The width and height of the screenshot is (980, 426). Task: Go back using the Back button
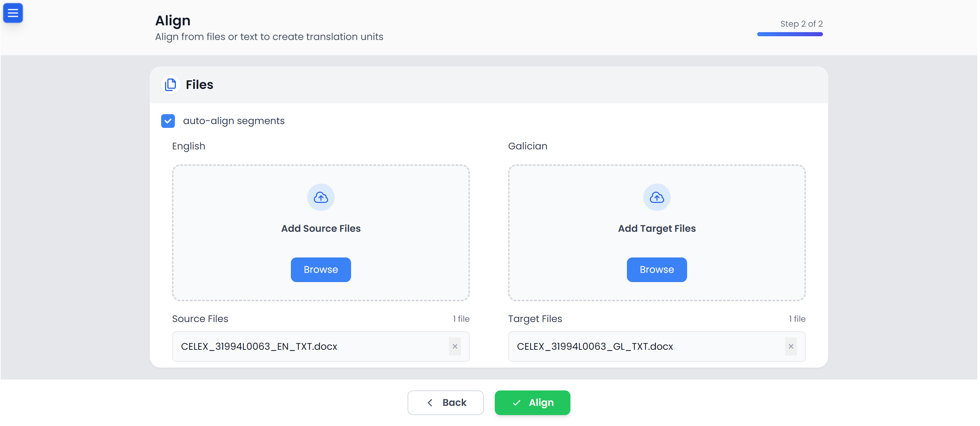(x=445, y=402)
